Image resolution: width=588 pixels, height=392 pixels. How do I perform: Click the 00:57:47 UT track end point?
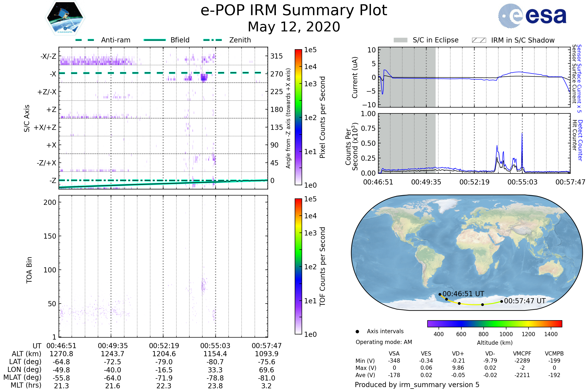click(502, 302)
